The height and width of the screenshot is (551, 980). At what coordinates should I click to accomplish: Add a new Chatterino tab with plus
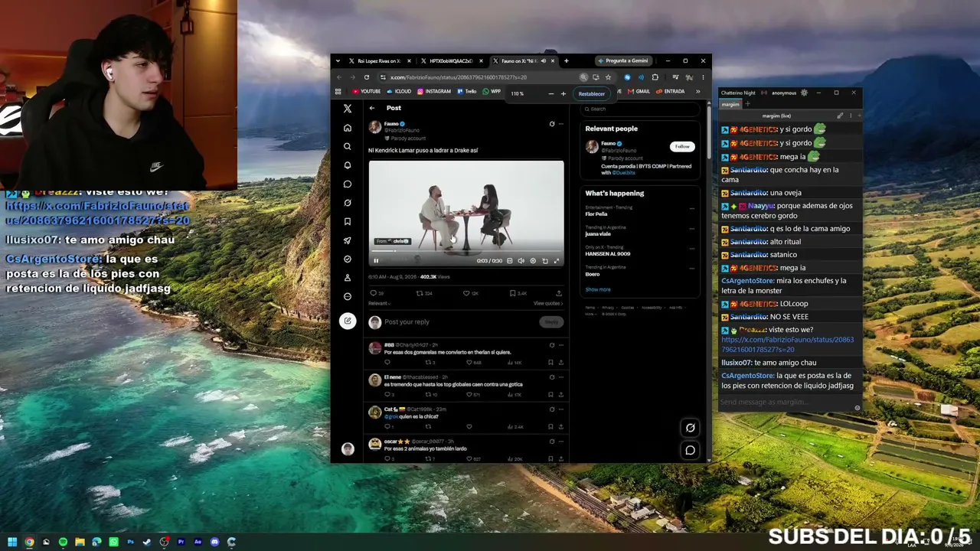pyautogui.click(x=747, y=104)
